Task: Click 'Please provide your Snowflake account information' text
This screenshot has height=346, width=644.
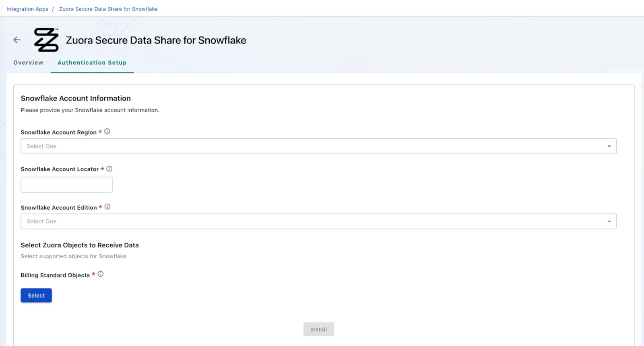Action: 90,110
